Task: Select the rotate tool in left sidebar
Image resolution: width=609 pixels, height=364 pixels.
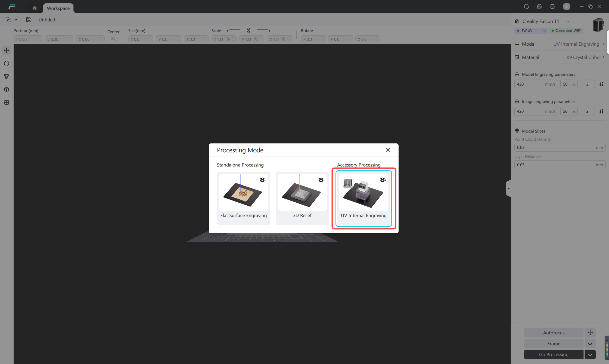Action: (7, 63)
